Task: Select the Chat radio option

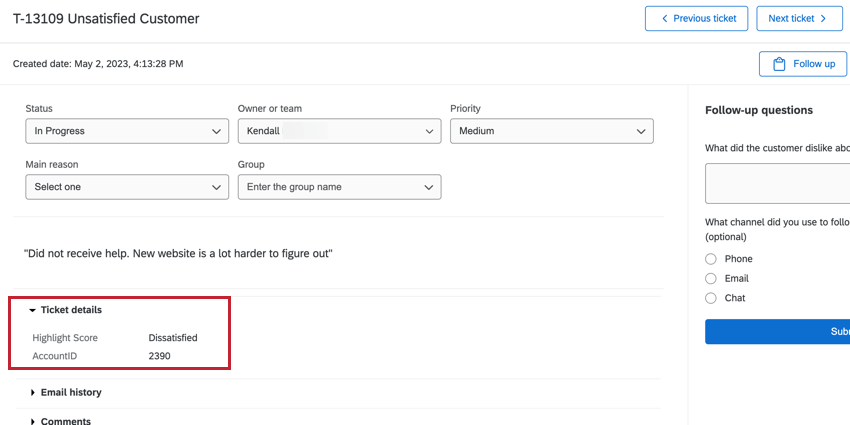Action: click(711, 298)
